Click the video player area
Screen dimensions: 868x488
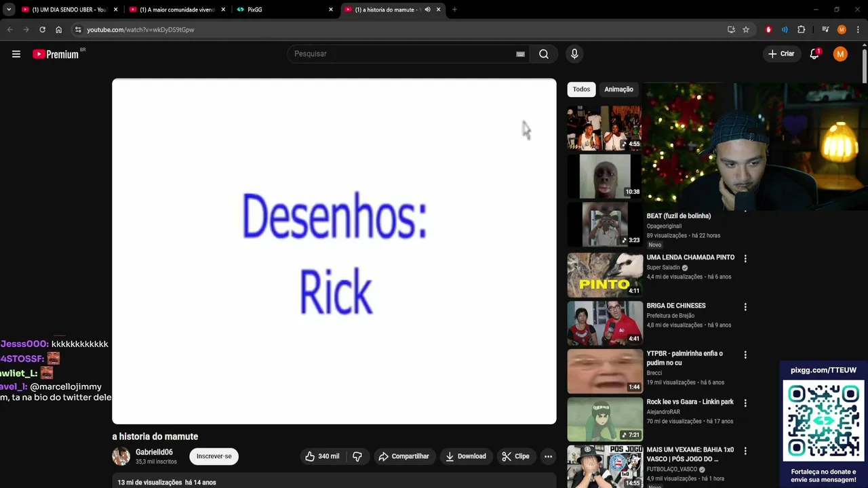click(x=334, y=251)
